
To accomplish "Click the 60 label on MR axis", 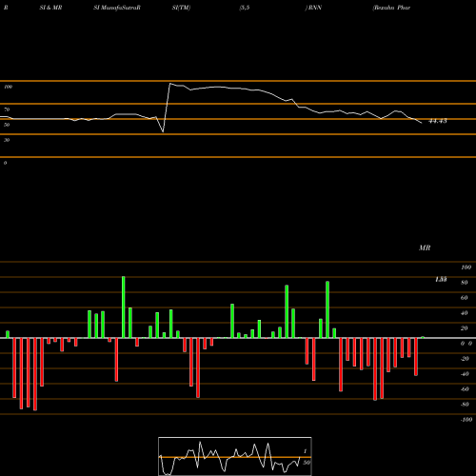I will pyautogui.click(x=465, y=298).
